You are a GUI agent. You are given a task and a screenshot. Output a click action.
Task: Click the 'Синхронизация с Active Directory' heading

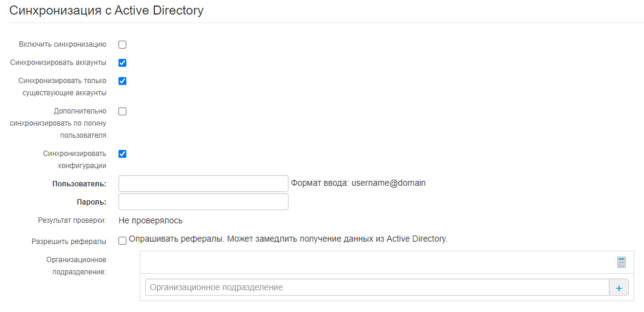tap(106, 11)
